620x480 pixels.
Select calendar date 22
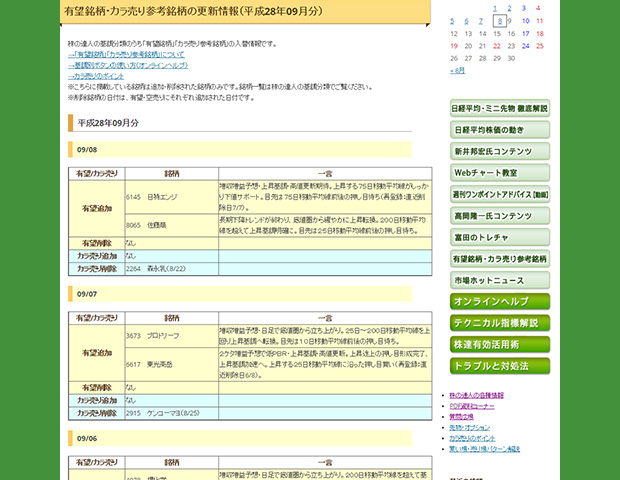[497, 46]
